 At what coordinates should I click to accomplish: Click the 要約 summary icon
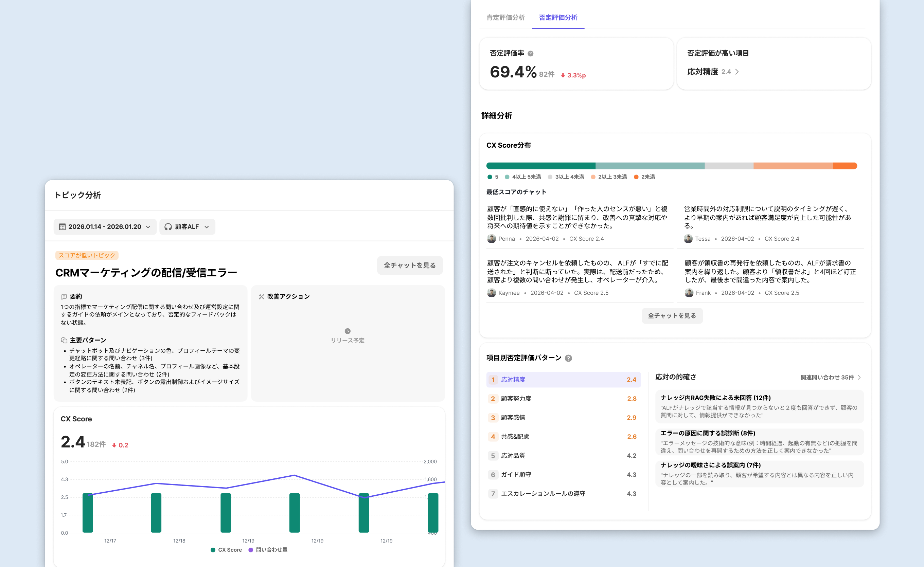pyautogui.click(x=64, y=297)
